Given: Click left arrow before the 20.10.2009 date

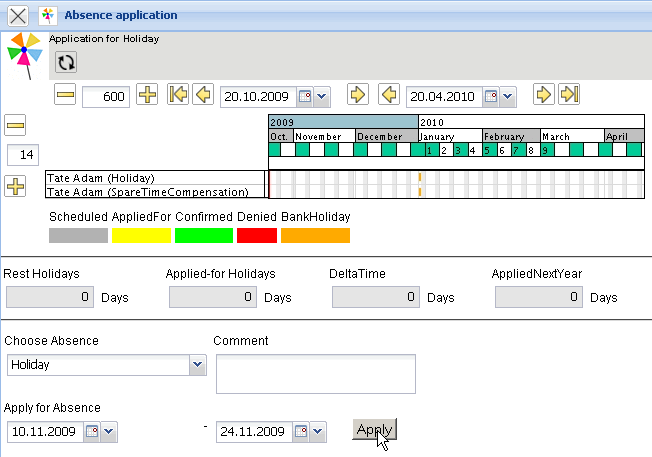Looking at the screenshot, I should [x=202, y=95].
